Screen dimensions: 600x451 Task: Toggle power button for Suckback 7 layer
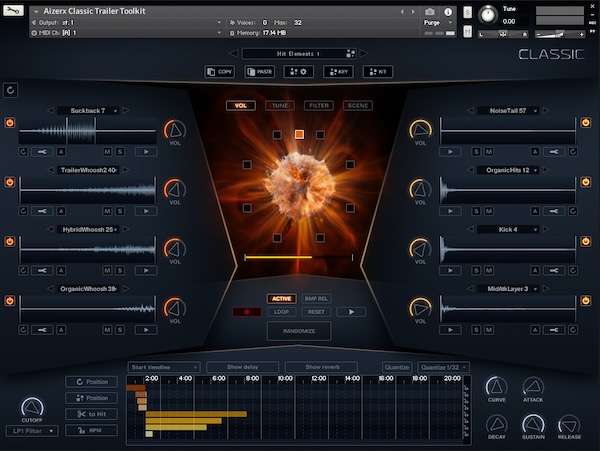10,123
